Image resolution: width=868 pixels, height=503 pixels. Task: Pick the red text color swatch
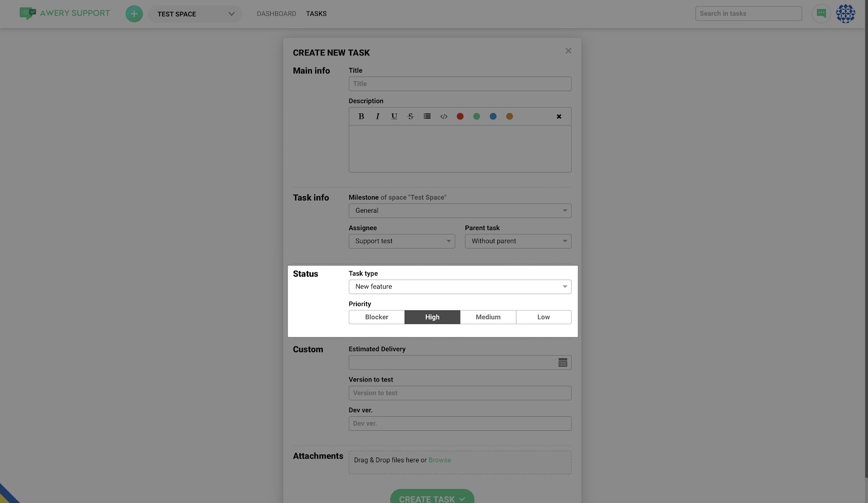pos(460,116)
